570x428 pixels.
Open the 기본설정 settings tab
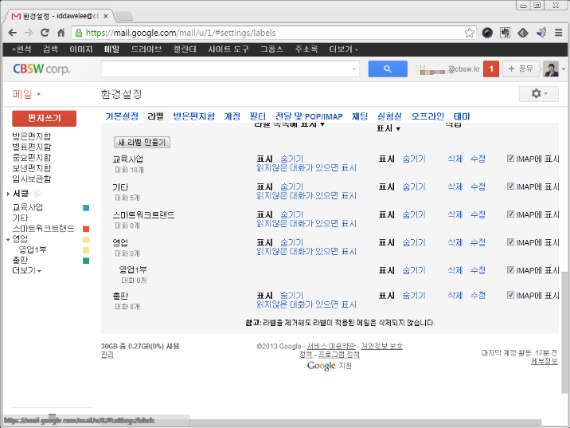click(x=122, y=116)
